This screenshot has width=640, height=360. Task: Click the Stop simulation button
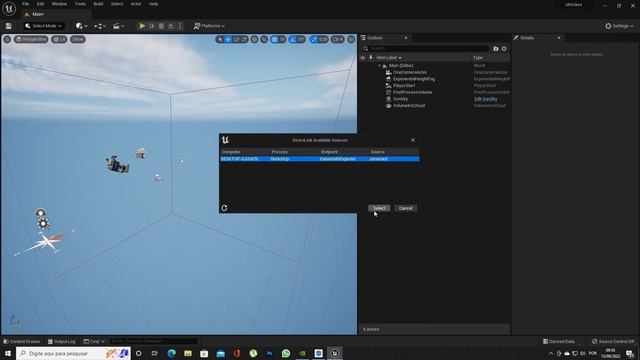pos(161,26)
